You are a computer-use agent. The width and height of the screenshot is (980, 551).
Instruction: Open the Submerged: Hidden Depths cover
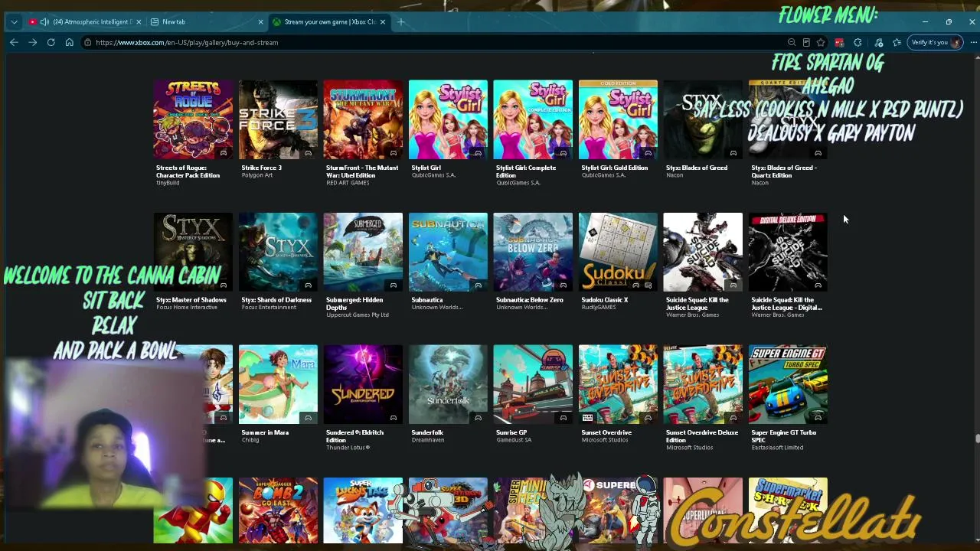363,253
